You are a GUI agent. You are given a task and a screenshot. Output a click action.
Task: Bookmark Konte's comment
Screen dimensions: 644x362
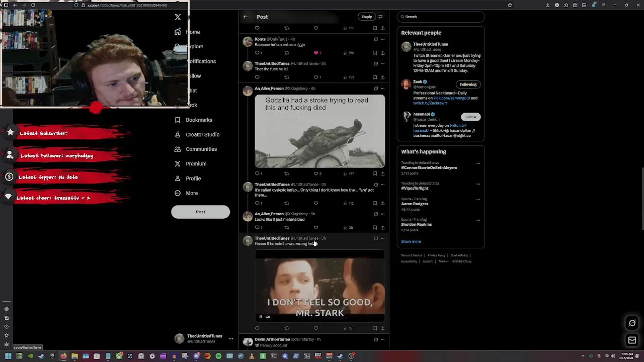375,53
